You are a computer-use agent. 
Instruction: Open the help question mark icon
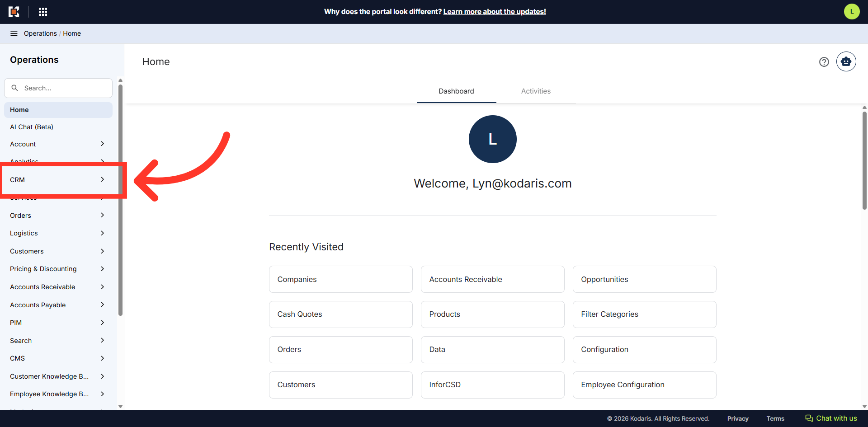(824, 62)
